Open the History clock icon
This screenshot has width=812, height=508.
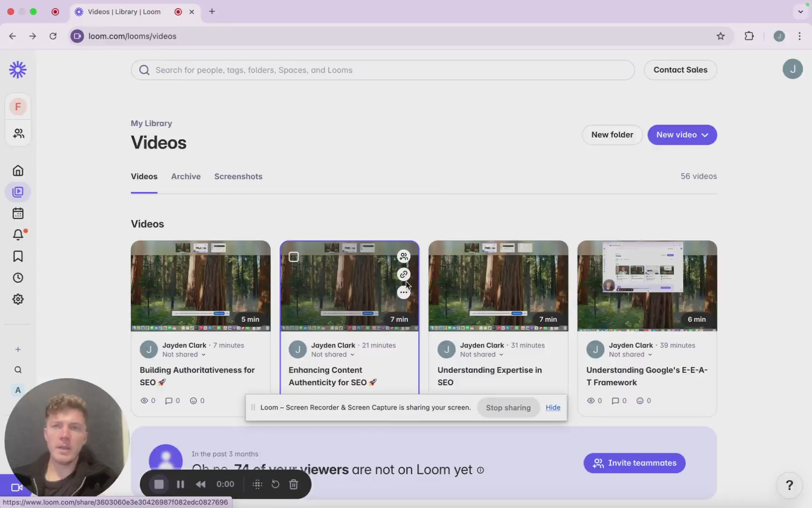point(18,278)
